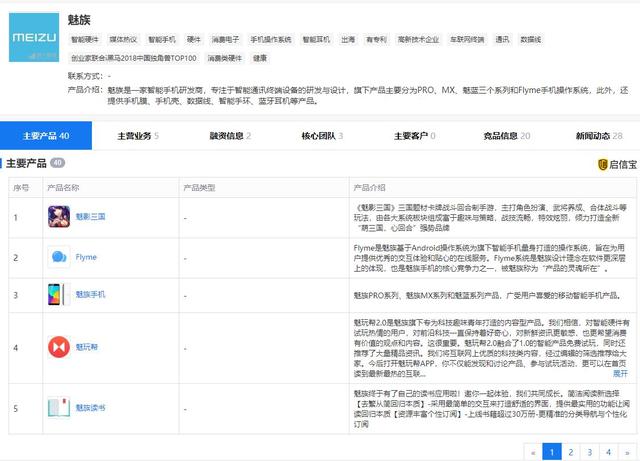The image size is (640, 461).
Task: Click the red 魅玩帮 app icon
Action: click(59, 347)
